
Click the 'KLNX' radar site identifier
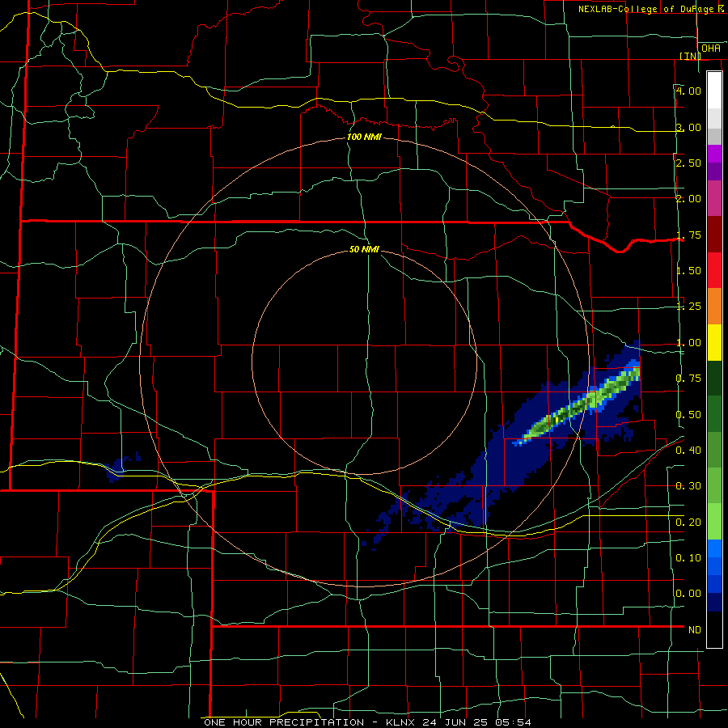pos(401,722)
